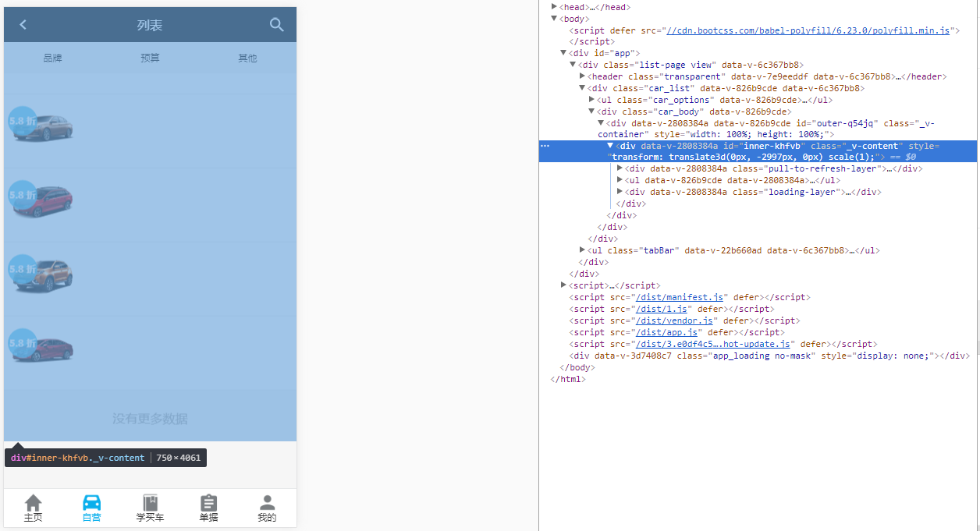
Task: Collapse the outer-q54jq container div
Action: (x=601, y=123)
